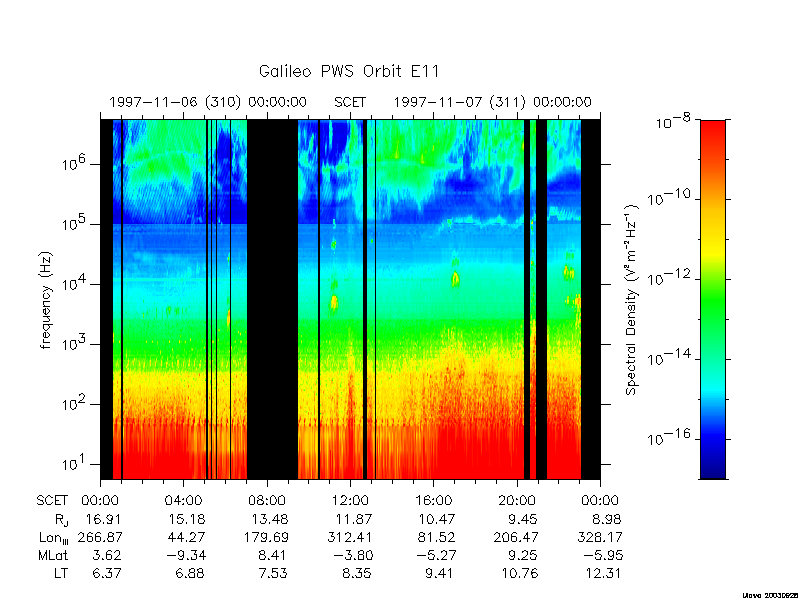Click the RJ value 13.48

269,519
